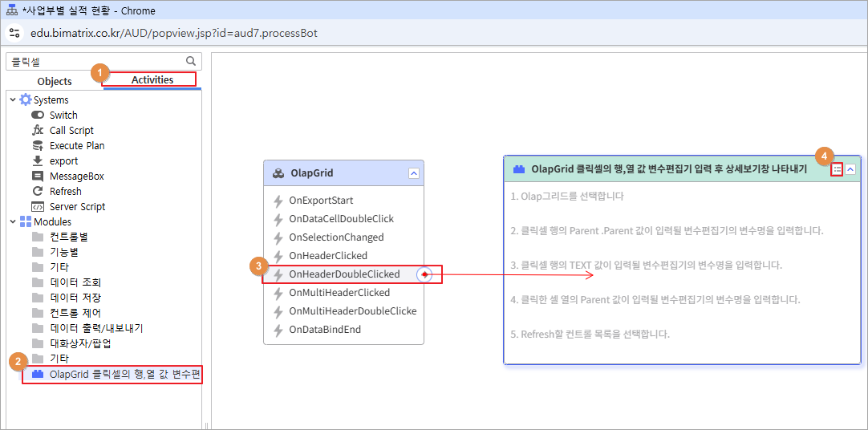868x430 pixels.
Task: Select the OnSelectionChanged event
Action: [x=336, y=237]
